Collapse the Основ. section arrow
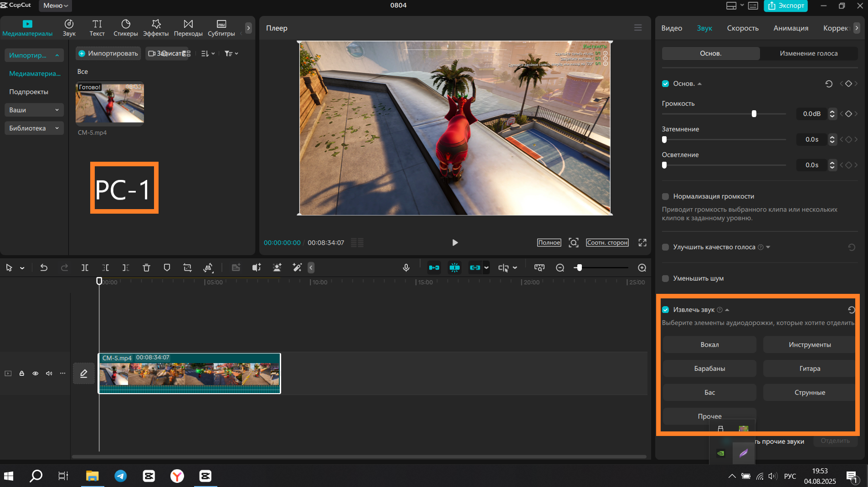Image resolution: width=868 pixels, height=487 pixels. tap(699, 84)
